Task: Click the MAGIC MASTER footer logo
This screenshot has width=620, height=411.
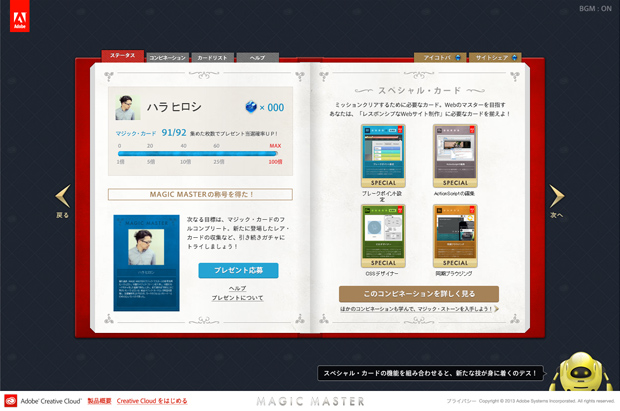Action: point(310,402)
